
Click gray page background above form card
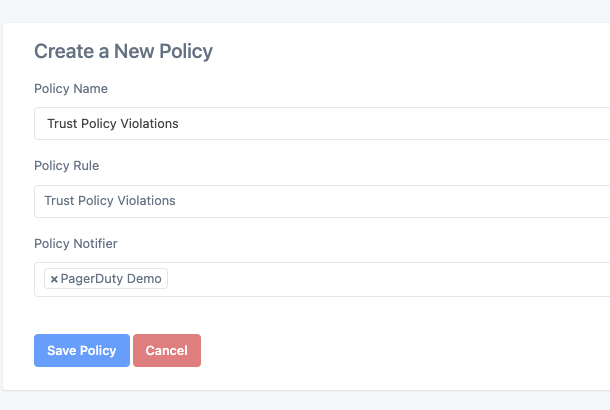click(305, 11)
